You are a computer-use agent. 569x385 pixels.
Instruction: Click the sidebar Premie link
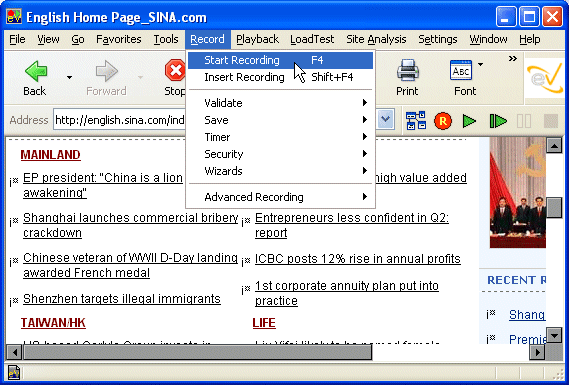(527, 339)
